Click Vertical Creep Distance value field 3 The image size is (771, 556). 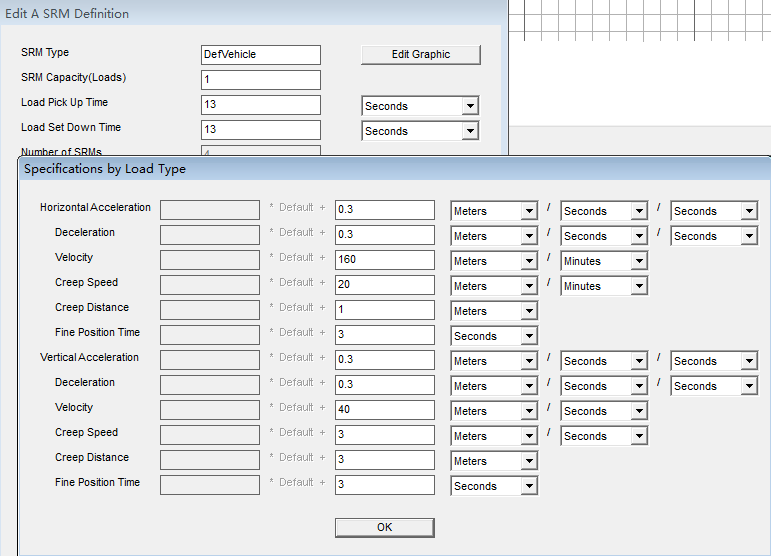click(385, 460)
